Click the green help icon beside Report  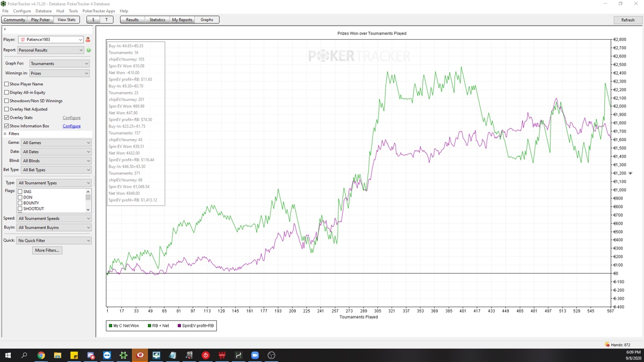coord(89,50)
